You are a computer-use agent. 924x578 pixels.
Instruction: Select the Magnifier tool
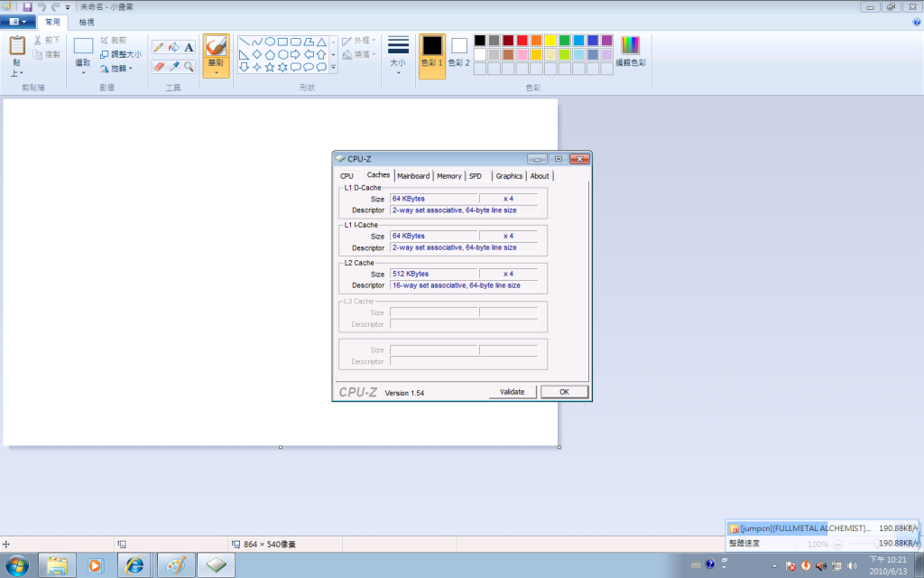(x=189, y=67)
